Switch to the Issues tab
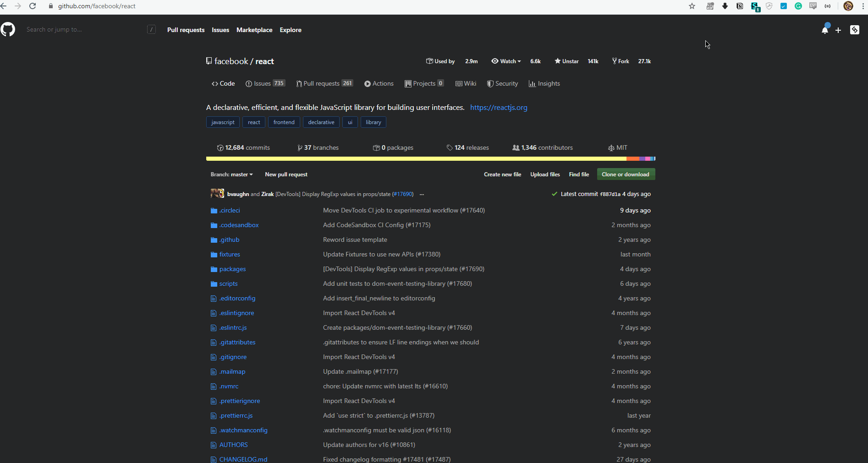The image size is (868, 463). click(265, 84)
